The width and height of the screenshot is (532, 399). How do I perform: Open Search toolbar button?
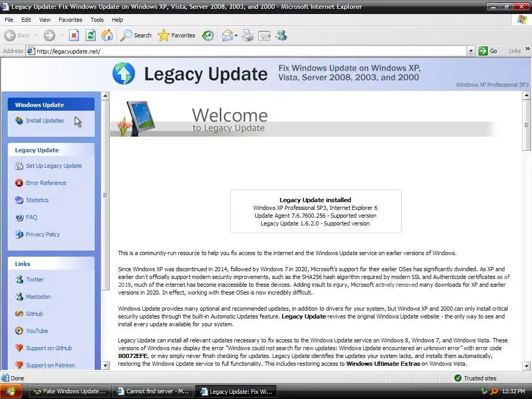(x=136, y=35)
